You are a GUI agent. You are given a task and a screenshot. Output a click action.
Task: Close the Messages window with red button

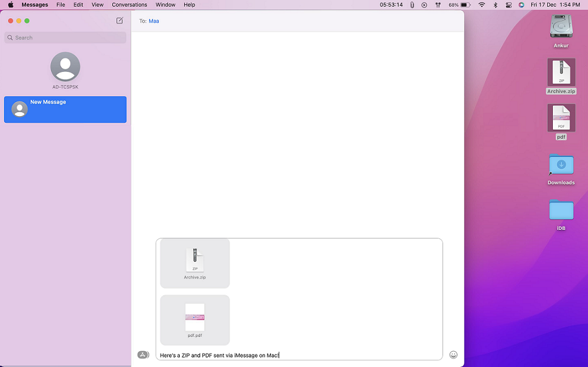11,20
